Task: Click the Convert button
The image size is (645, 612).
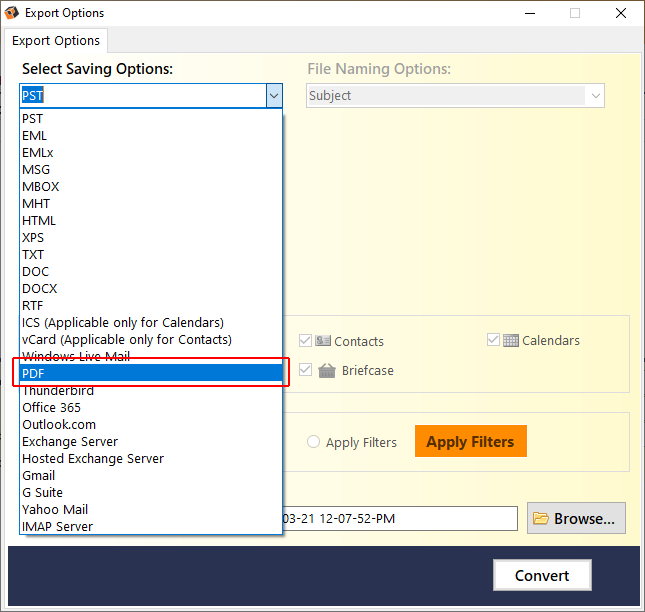Action: 542,575
